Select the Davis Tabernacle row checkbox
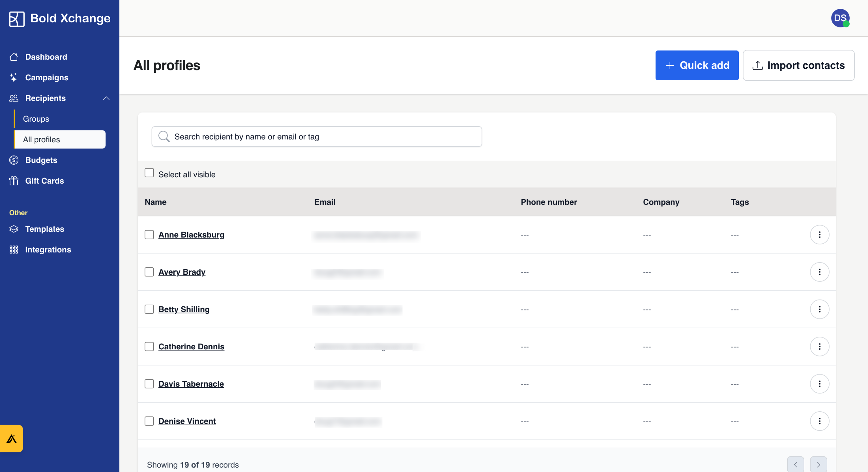 pyautogui.click(x=149, y=384)
